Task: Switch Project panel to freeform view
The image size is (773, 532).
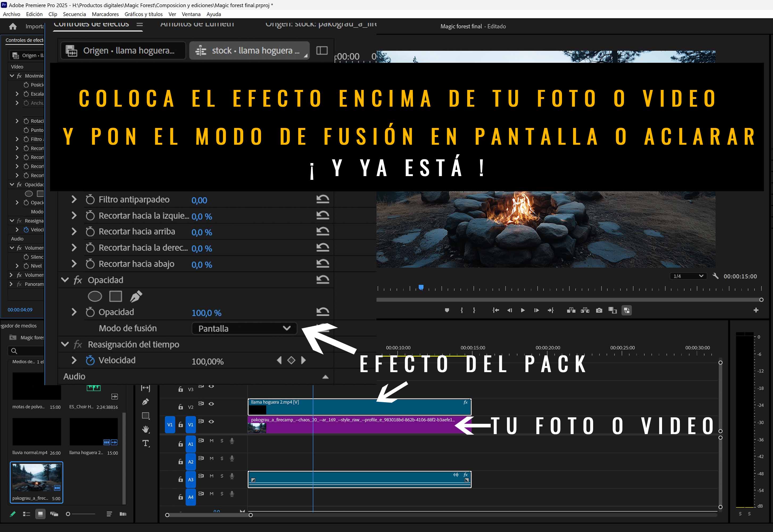Action: pyautogui.click(x=54, y=514)
